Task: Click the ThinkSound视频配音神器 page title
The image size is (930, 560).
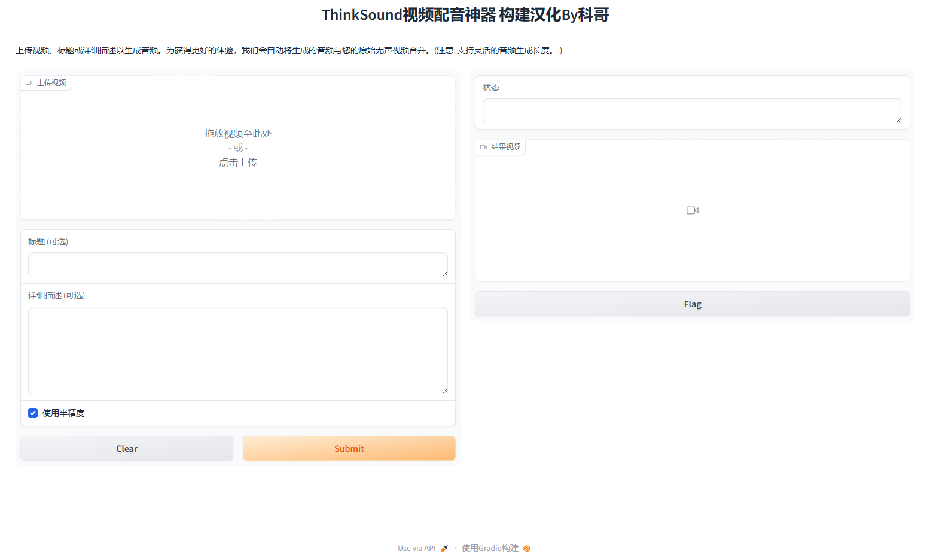Action: (x=465, y=14)
